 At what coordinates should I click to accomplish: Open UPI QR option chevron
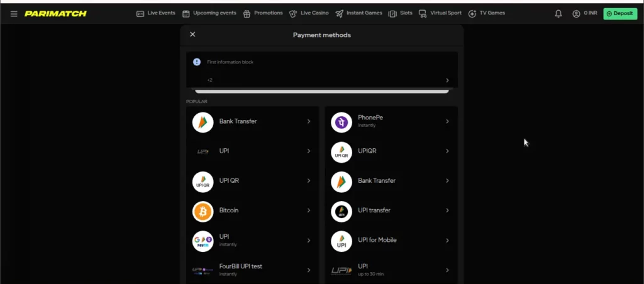308,181
